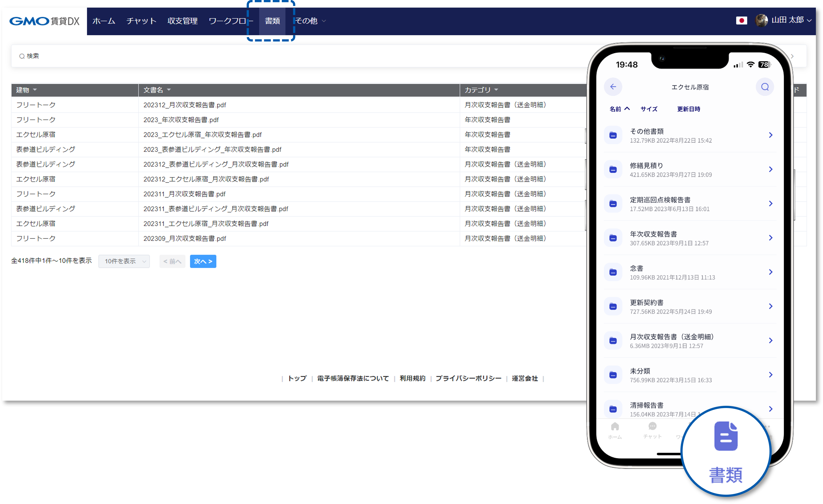Tap the search magnifier in the エクセル原宿 screen

(x=765, y=87)
